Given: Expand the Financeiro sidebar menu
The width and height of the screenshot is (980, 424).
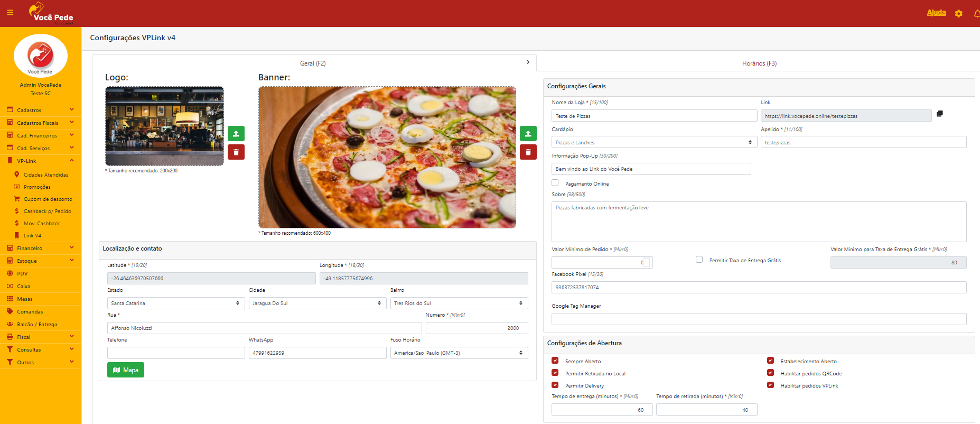Looking at the screenshot, I should pyautogui.click(x=40, y=248).
